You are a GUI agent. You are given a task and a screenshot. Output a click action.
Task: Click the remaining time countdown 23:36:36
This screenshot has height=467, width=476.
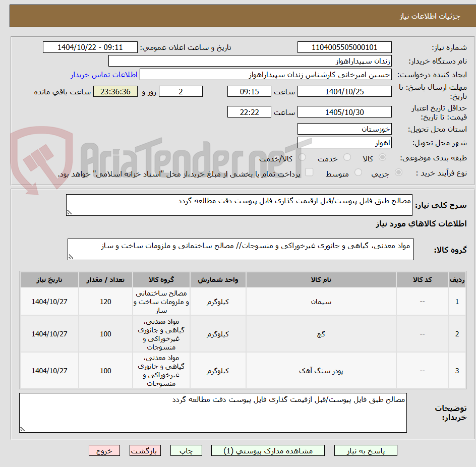tap(115, 91)
